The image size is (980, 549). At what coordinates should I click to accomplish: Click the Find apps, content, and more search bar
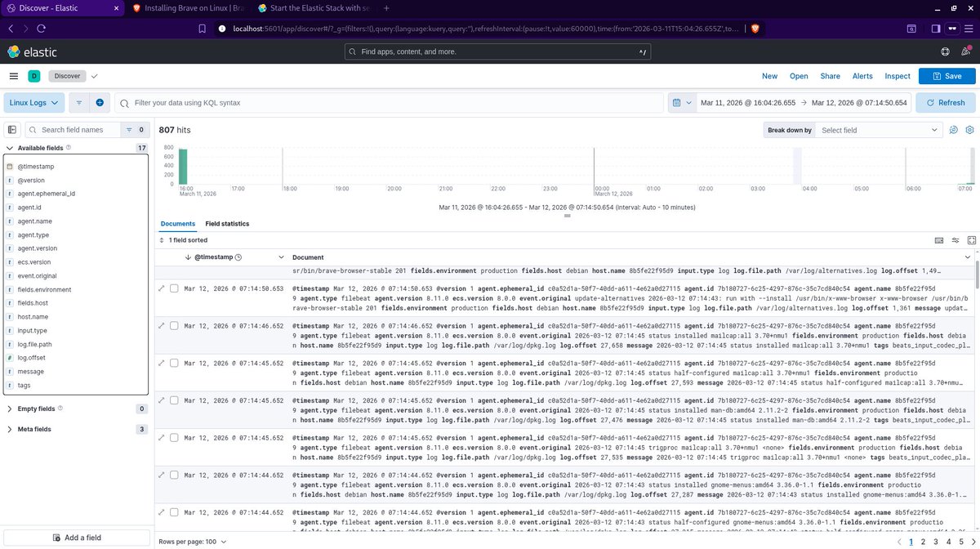[498, 51]
